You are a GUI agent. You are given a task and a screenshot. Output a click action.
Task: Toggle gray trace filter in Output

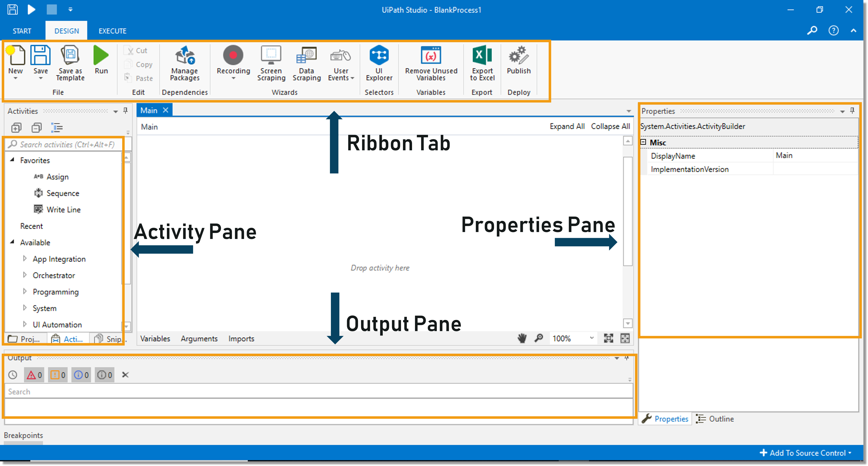tap(104, 375)
